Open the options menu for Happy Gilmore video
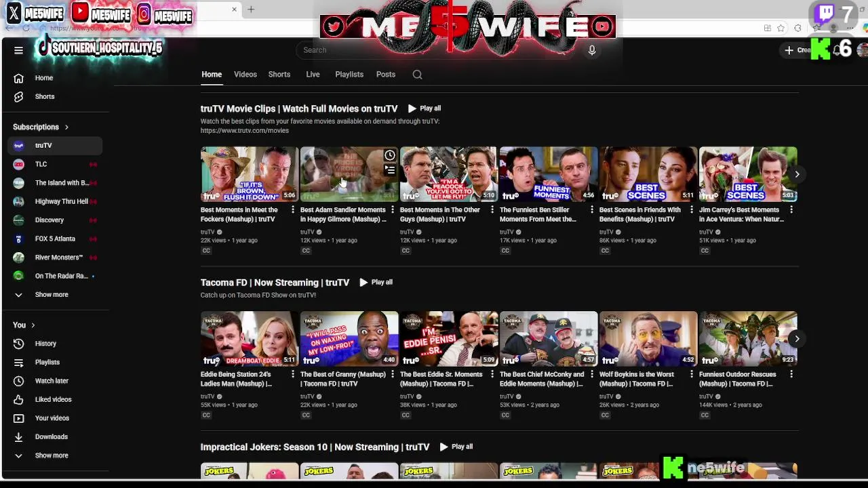 point(393,210)
